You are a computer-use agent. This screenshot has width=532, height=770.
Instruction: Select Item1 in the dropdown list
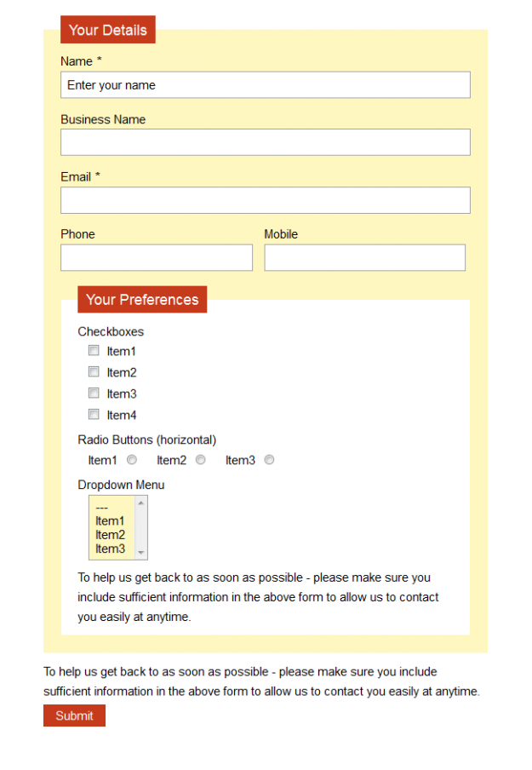click(111, 520)
